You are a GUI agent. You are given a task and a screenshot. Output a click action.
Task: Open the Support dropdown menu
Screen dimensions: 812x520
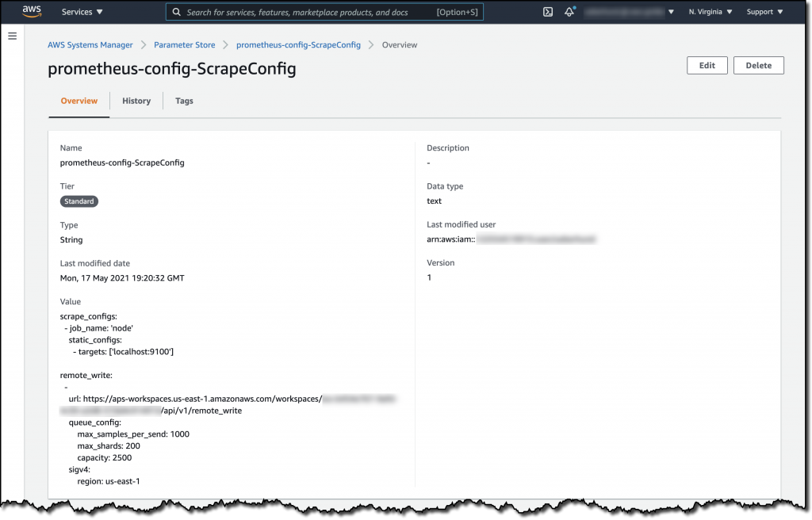(x=761, y=12)
